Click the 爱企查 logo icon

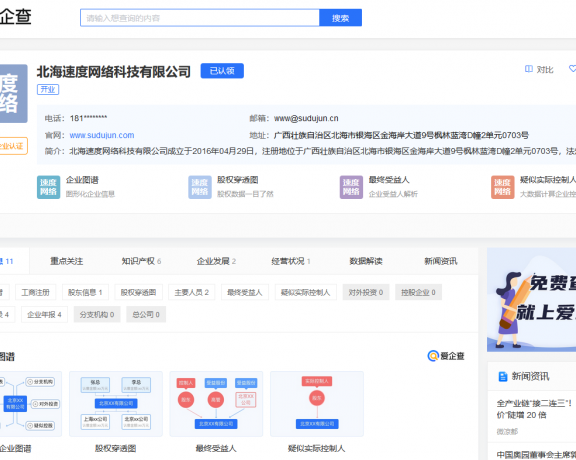(433, 356)
